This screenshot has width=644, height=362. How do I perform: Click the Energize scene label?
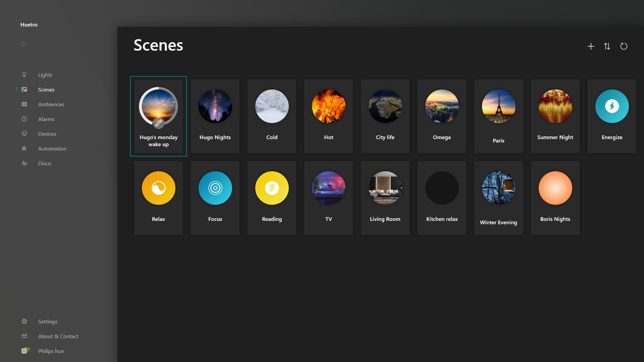612,137
